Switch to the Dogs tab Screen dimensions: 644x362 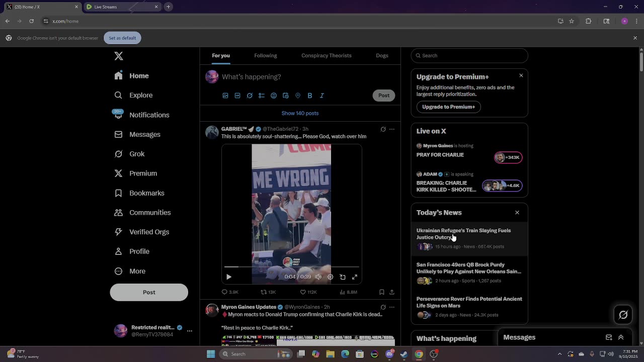tap(382, 55)
